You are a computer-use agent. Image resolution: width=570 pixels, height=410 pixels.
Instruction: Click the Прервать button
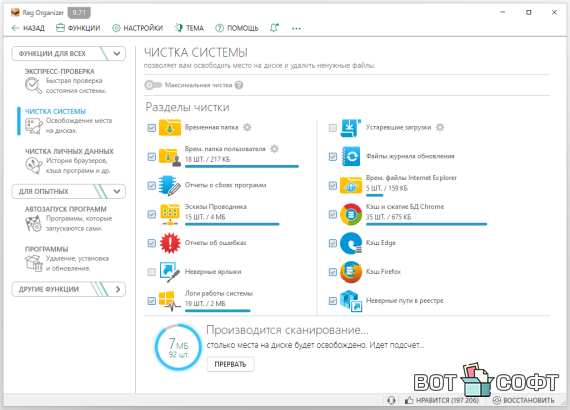click(x=230, y=364)
